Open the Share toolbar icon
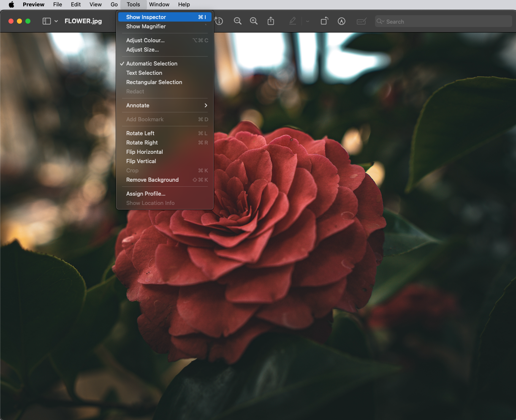Image resolution: width=516 pixels, height=420 pixels. tap(271, 21)
